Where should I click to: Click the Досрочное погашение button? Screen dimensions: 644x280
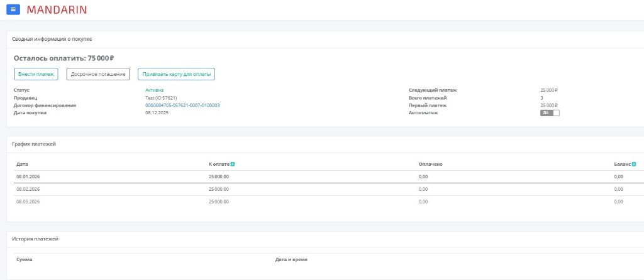point(98,74)
